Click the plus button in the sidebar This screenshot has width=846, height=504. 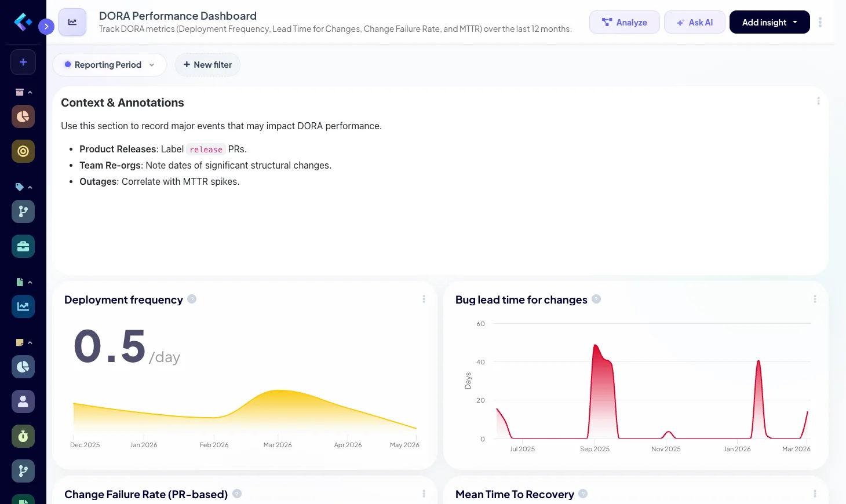tap(23, 62)
